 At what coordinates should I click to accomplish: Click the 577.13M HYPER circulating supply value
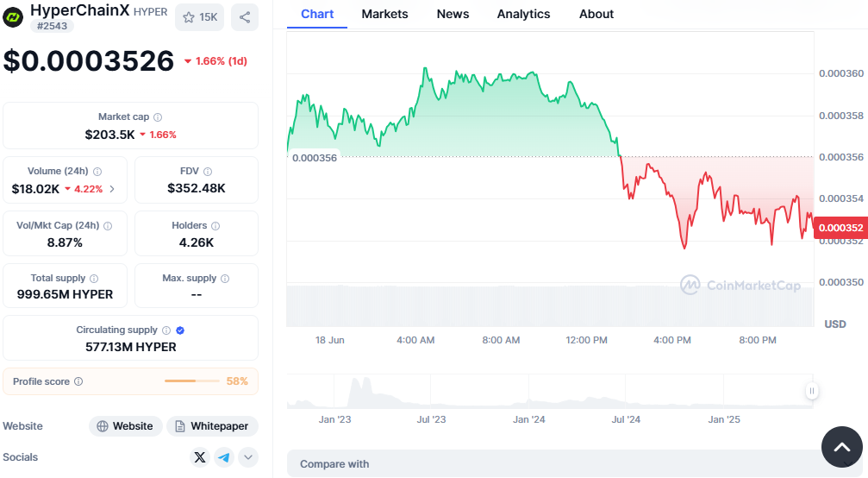[131, 347]
